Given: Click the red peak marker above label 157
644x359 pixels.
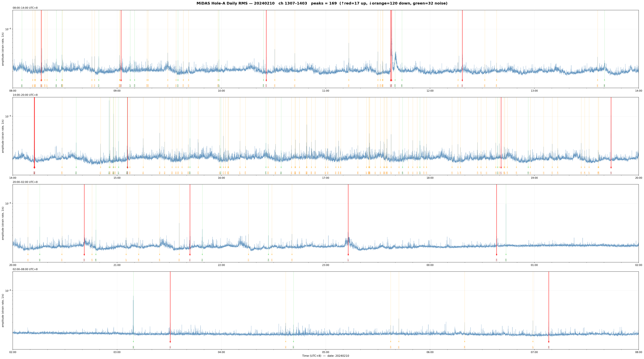Looking at the screenshot, I should pyautogui.click(x=348, y=254).
